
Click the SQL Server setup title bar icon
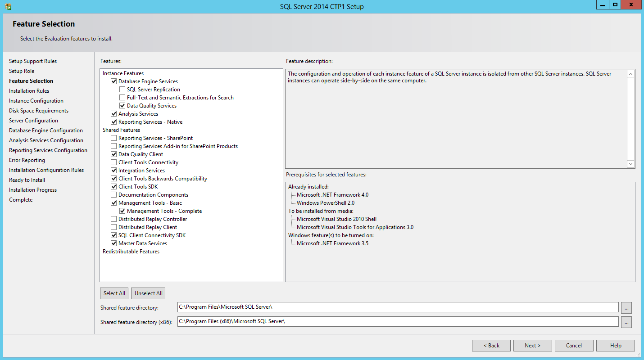8,6
